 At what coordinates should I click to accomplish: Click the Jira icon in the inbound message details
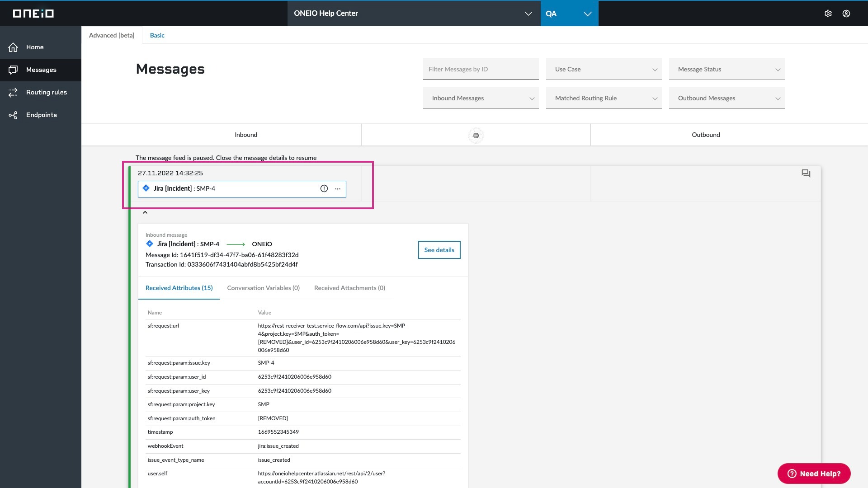coord(150,244)
